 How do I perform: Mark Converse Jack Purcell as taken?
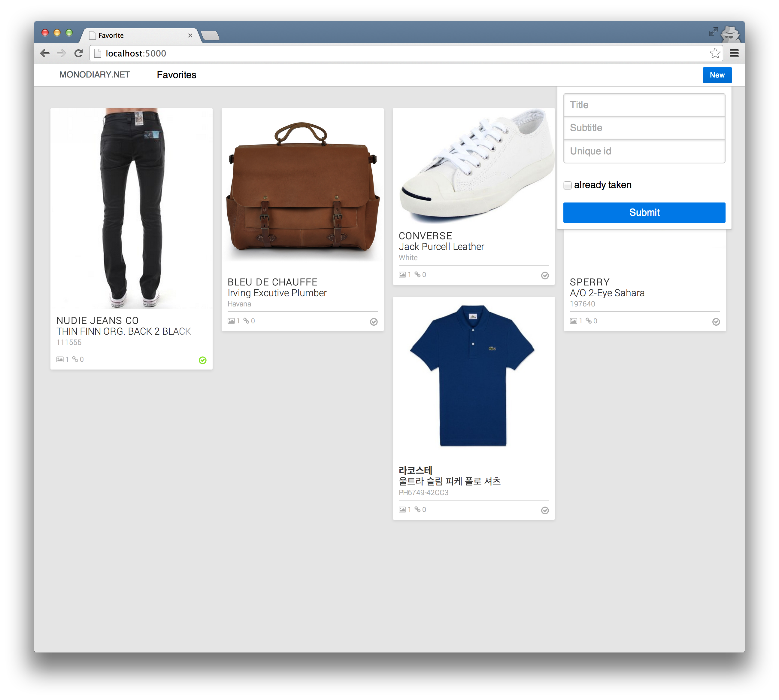545,275
